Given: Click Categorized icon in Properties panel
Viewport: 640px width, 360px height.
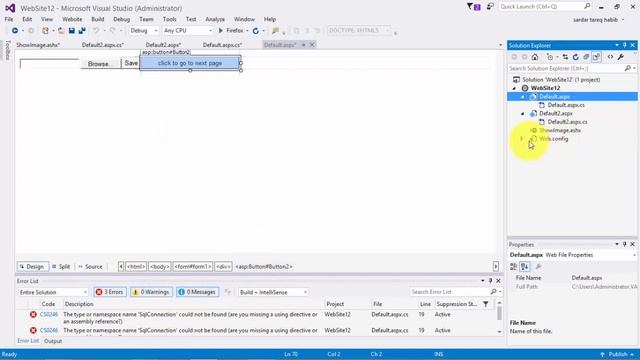Looking at the screenshot, I should (513, 267).
